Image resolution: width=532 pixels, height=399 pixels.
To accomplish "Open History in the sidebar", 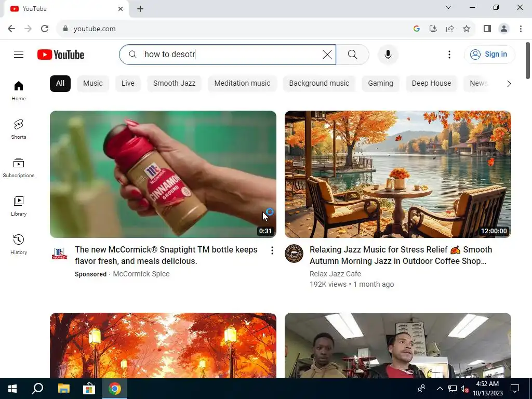I will pyautogui.click(x=19, y=244).
